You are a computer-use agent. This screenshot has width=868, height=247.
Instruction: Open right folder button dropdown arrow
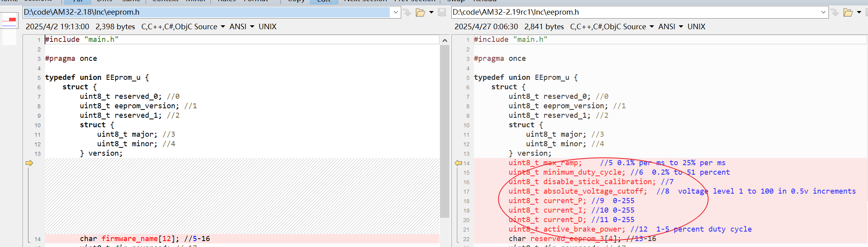point(859,13)
